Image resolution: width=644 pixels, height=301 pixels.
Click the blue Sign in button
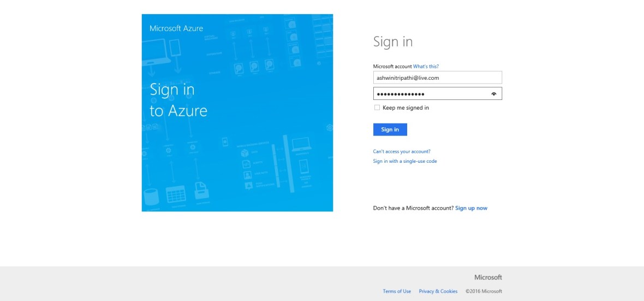pyautogui.click(x=390, y=129)
